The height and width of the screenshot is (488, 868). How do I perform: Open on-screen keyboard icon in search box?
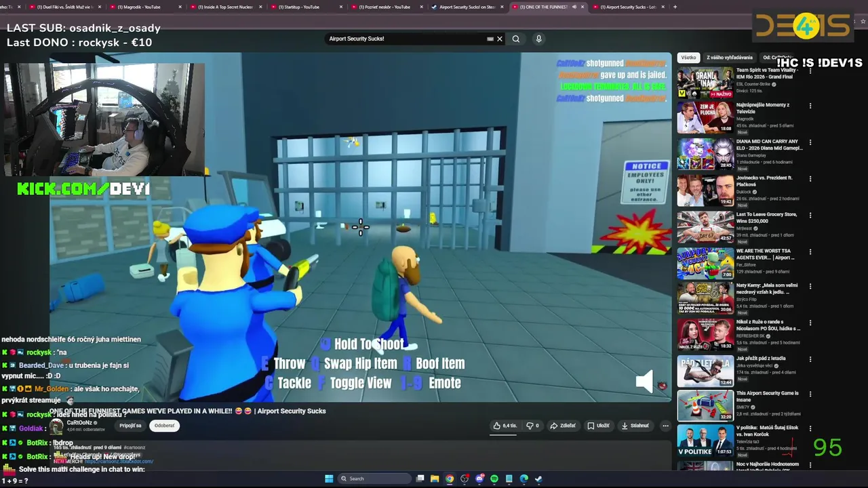click(x=490, y=39)
